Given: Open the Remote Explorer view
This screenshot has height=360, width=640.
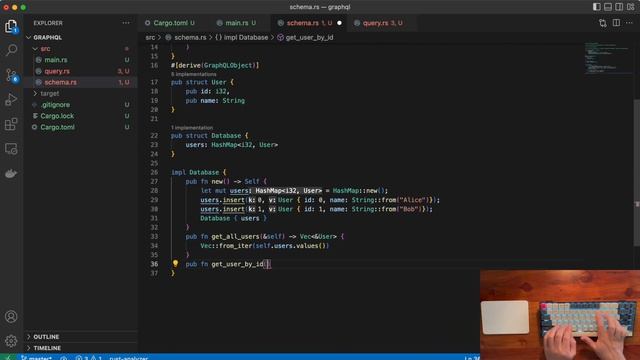Looking at the screenshot, I should click(11, 149).
